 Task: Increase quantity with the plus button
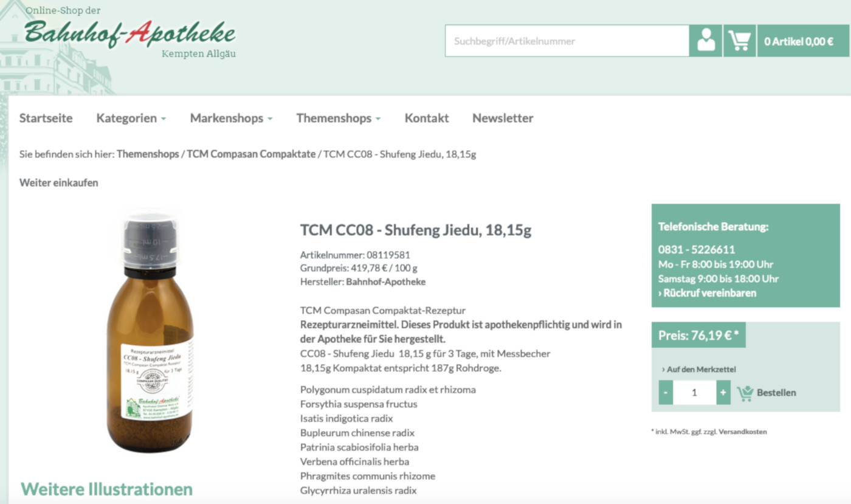pos(723,393)
